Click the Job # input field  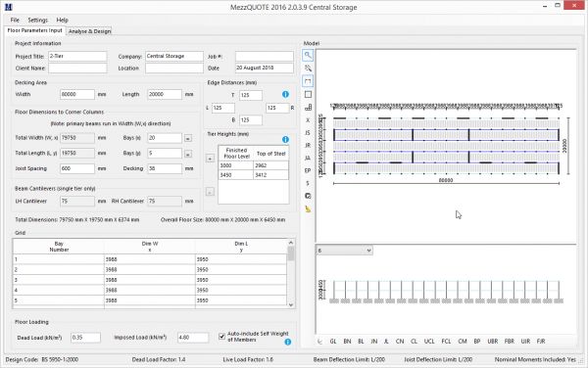tap(265, 56)
